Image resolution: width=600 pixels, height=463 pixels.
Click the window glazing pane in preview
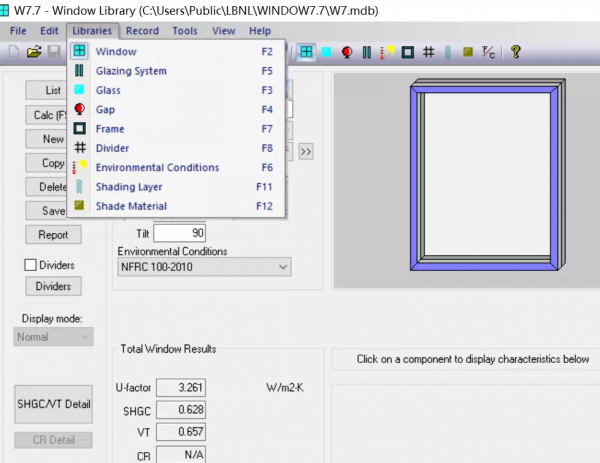pyautogui.click(x=488, y=174)
